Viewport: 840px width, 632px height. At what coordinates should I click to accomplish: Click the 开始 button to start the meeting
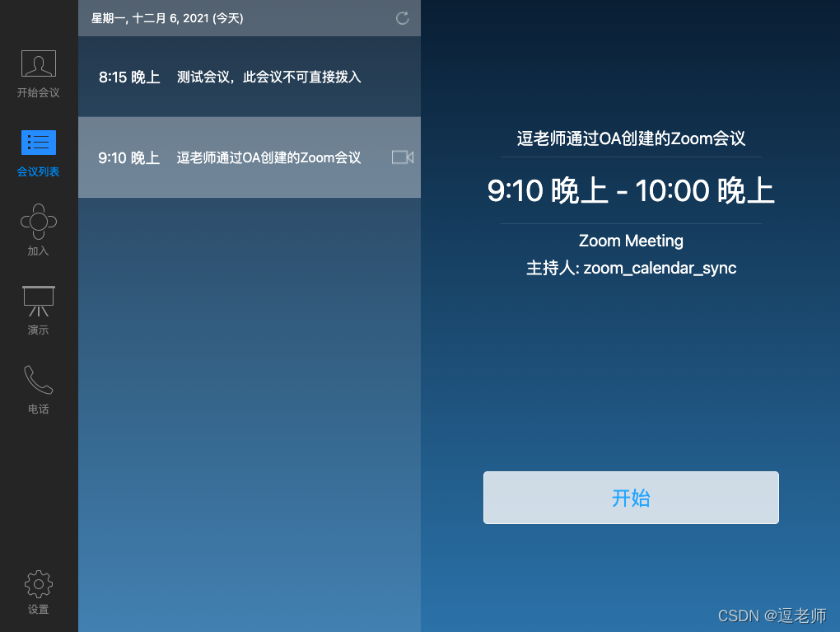point(631,498)
